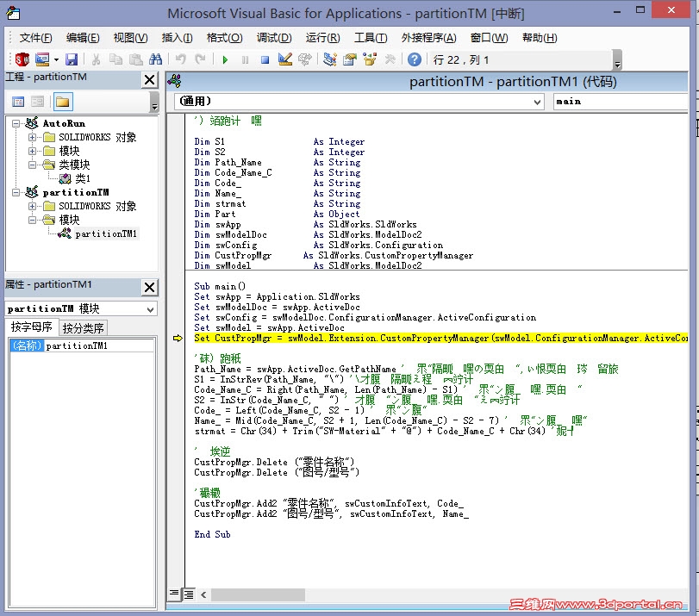The image size is (699, 616).
Task: Open the (通用) object dropdown
Action: click(x=538, y=102)
